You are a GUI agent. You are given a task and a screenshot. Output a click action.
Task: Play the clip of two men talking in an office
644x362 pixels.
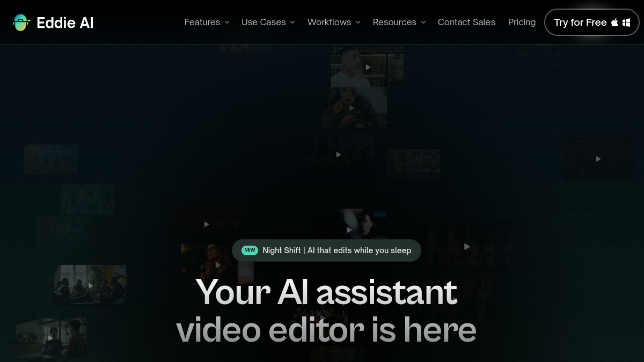(50, 338)
